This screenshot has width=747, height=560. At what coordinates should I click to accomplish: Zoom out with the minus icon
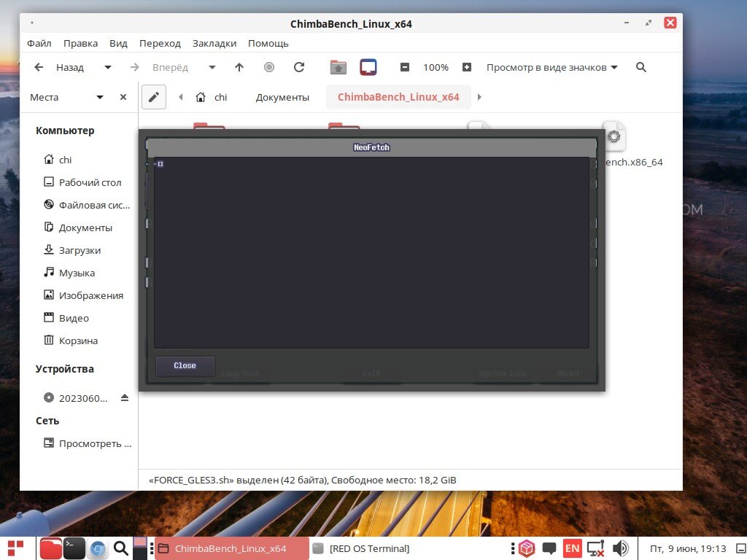404,67
